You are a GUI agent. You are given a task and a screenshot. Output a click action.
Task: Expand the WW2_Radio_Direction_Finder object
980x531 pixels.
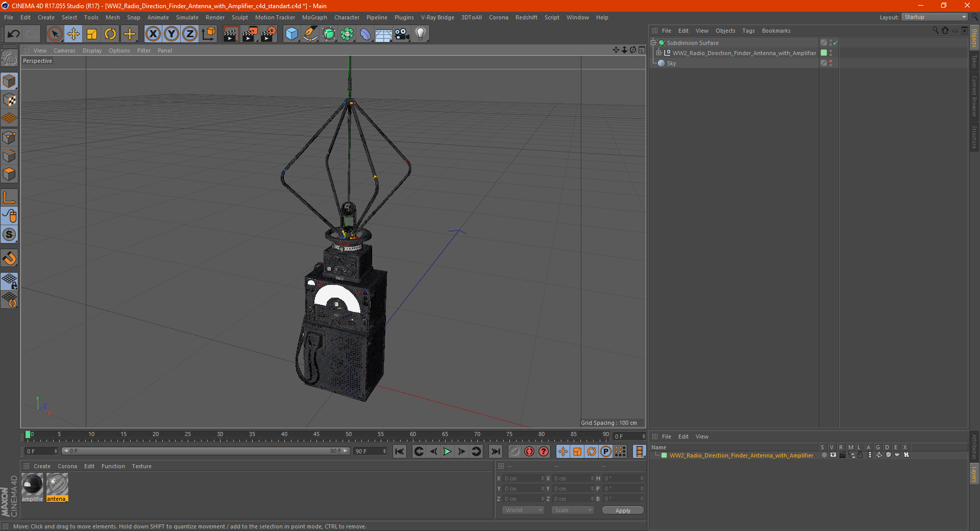(659, 53)
